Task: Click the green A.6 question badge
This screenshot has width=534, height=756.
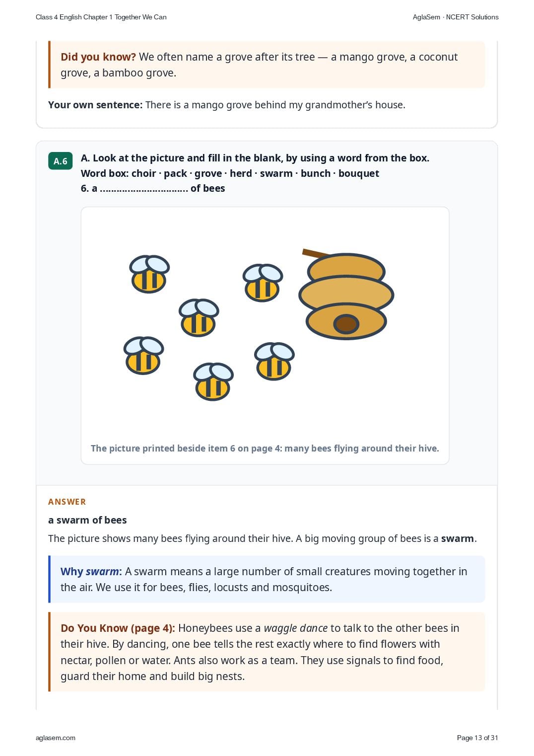Action: point(61,161)
